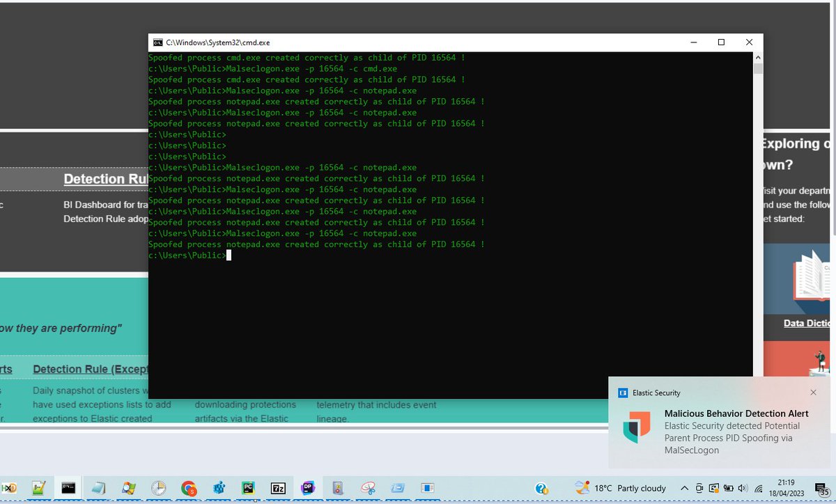The height and width of the screenshot is (504, 836).
Task: Click the cmd window title text
Action: click(217, 42)
